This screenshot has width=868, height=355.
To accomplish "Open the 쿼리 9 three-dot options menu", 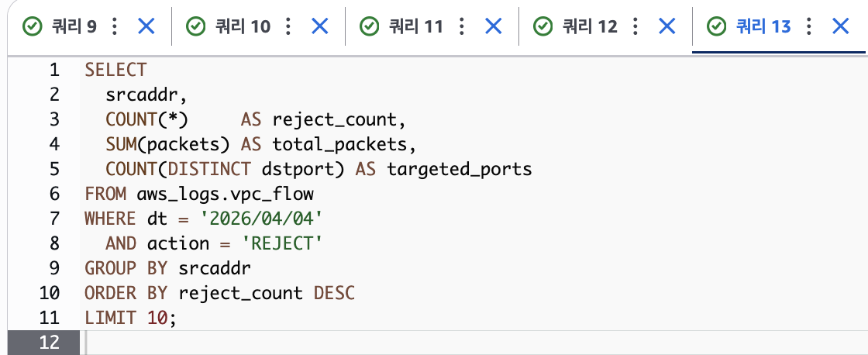I will (115, 26).
